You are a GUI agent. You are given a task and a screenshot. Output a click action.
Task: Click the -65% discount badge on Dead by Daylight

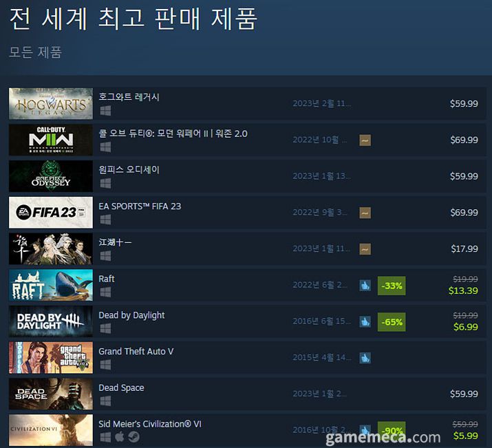(392, 322)
